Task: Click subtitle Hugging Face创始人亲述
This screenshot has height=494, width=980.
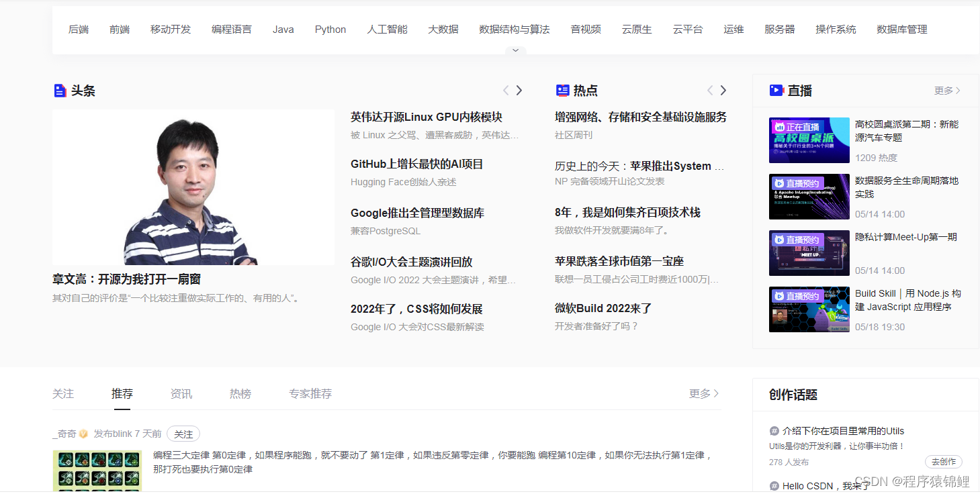Action: coord(404,182)
